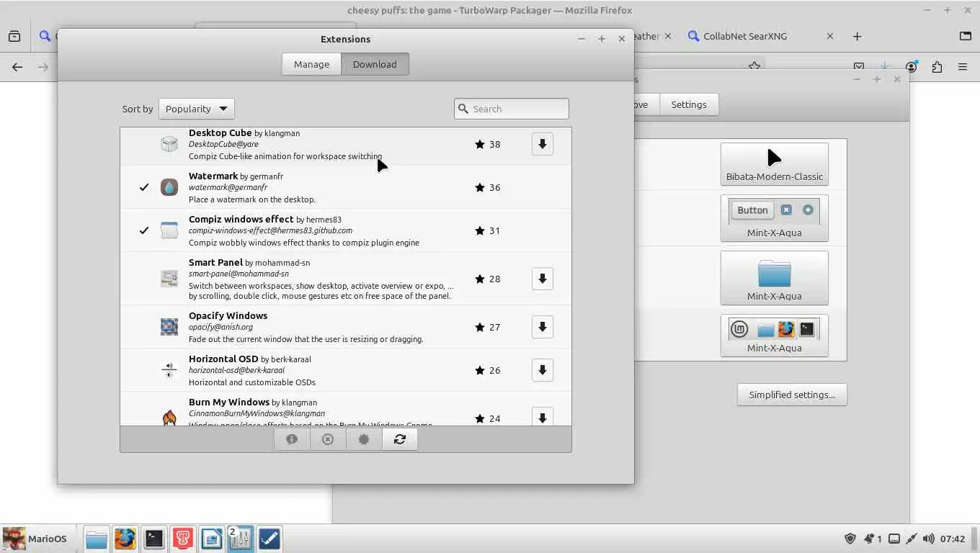The width and height of the screenshot is (980, 553).
Task: Click the uninstall X icon in bottom toolbar
Action: [x=328, y=439]
